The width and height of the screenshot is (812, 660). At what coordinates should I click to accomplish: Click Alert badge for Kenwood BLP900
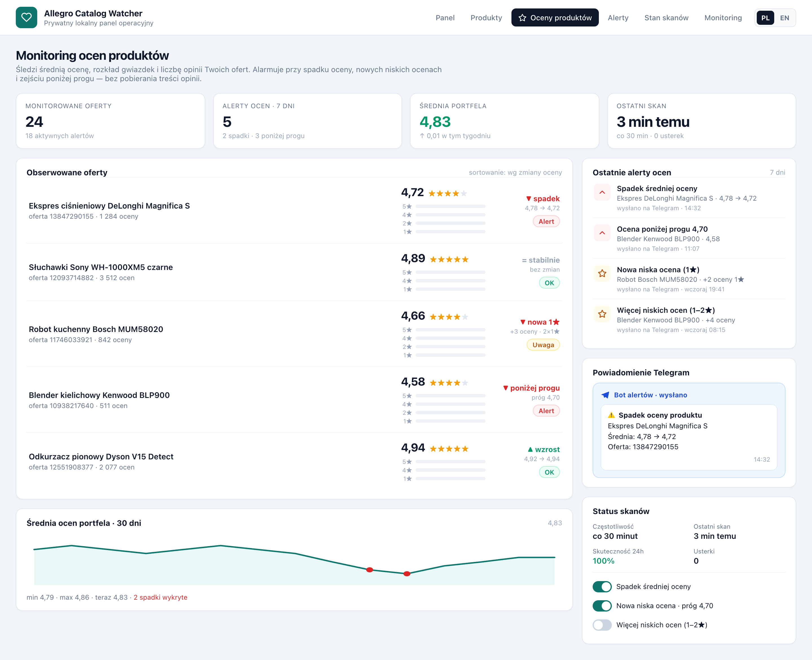(x=546, y=411)
